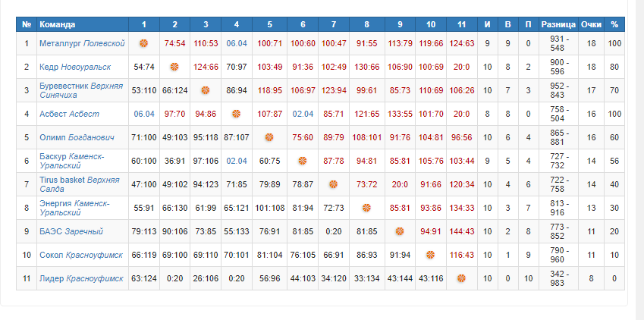Image resolution: width=644 pixels, height=320 pixels.
Task: Open team Олимп Богданович
Action: (x=77, y=137)
